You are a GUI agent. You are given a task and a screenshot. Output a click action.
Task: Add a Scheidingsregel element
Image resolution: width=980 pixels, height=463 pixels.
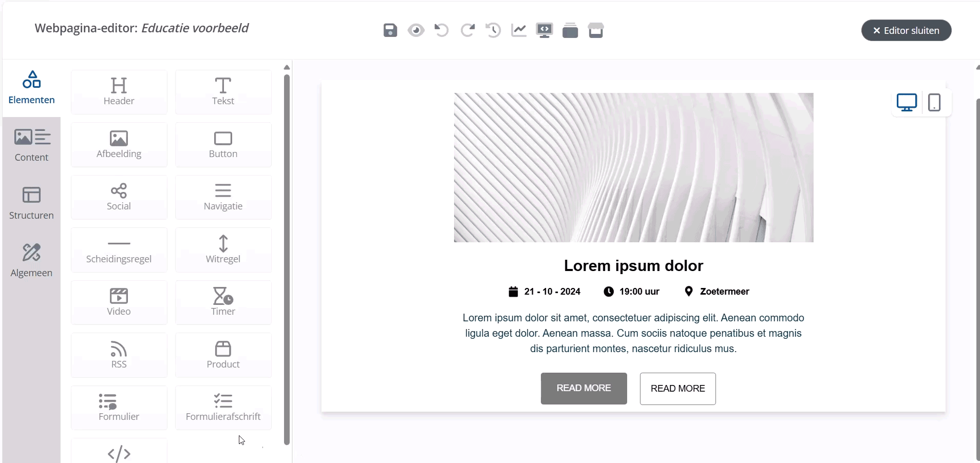(x=119, y=250)
